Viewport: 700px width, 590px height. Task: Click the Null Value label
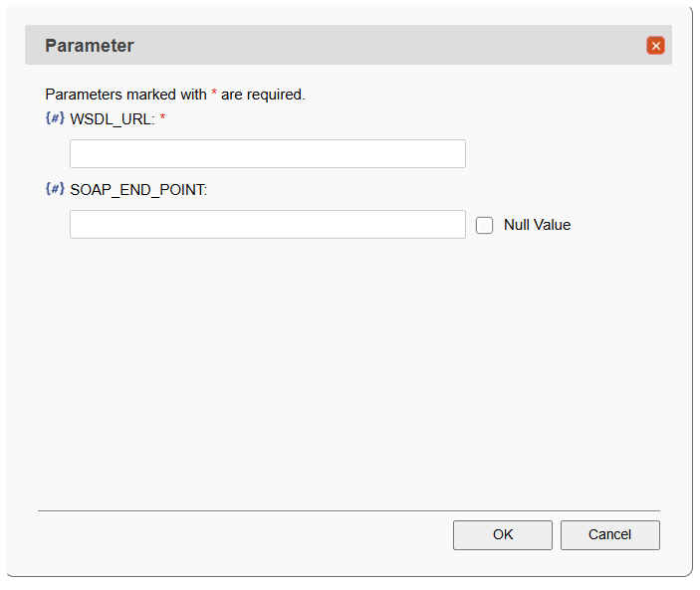pos(537,225)
